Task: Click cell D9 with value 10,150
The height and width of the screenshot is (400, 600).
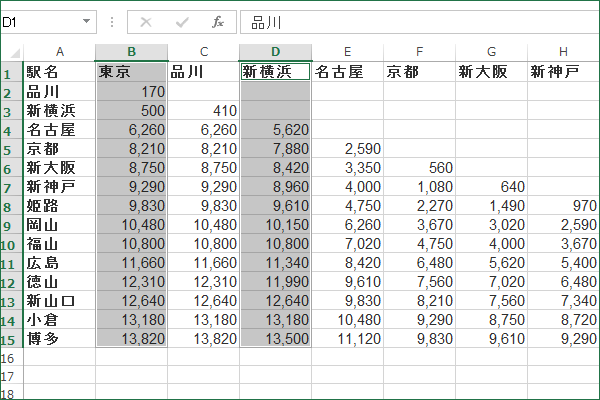Action: point(276,224)
